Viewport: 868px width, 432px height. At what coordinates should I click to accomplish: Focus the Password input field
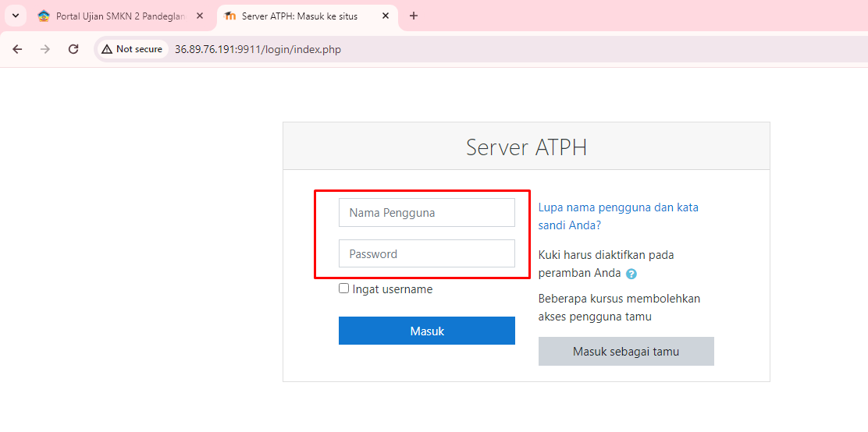click(x=427, y=254)
